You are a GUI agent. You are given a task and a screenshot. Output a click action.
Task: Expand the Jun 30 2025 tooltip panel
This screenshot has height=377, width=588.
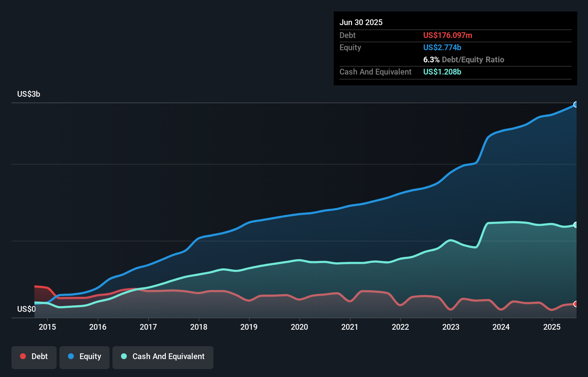click(361, 22)
